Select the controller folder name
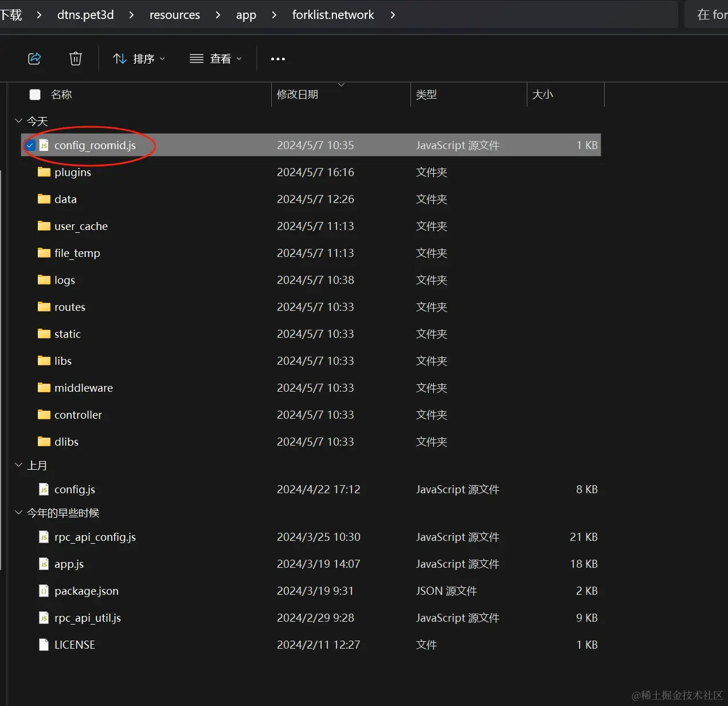Image resolution: width=728 pixels, height=706 pixels. pyautogui.click(x=78, y=415)
